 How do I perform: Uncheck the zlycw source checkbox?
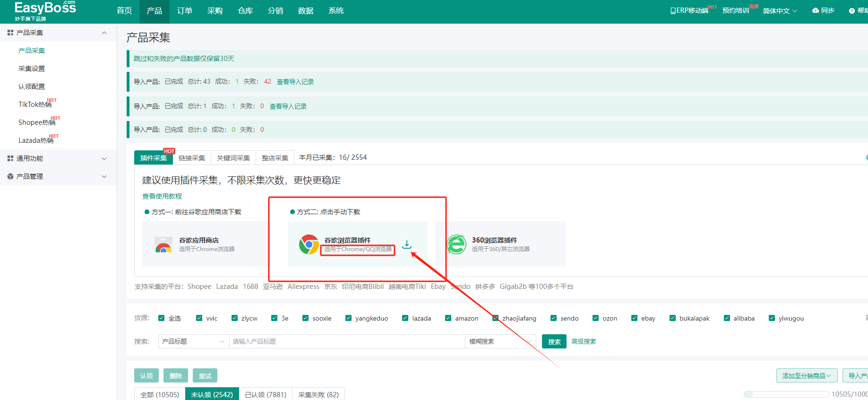pyautogui.click(x=235, y=318)
